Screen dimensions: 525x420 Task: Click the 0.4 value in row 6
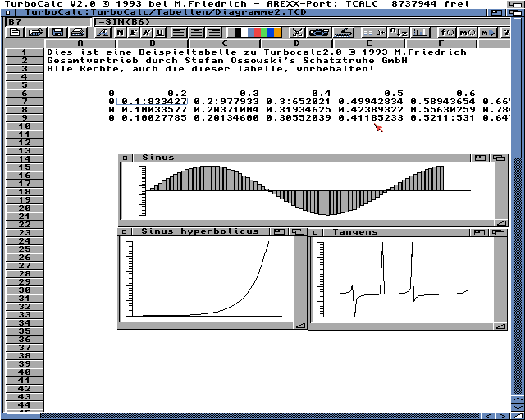click(322, 94)
